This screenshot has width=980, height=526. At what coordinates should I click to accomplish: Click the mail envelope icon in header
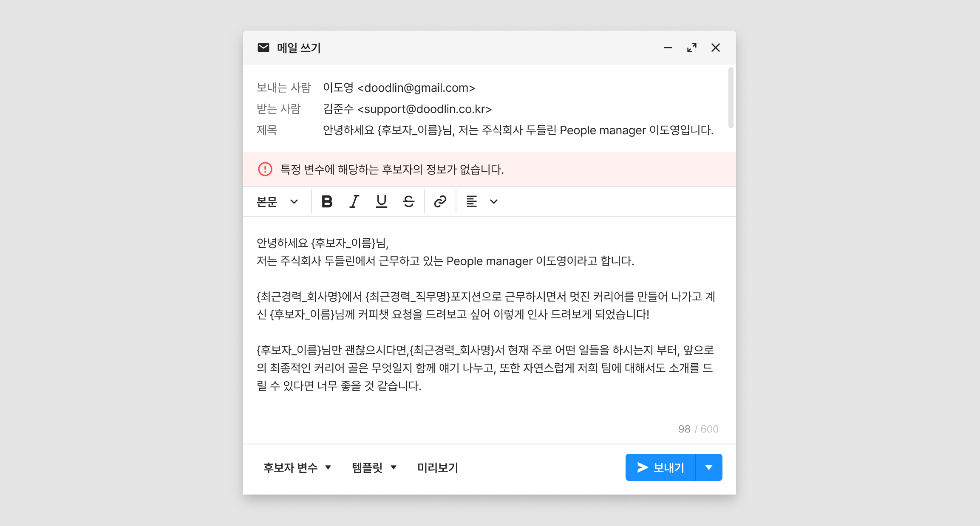pos(263,48)
